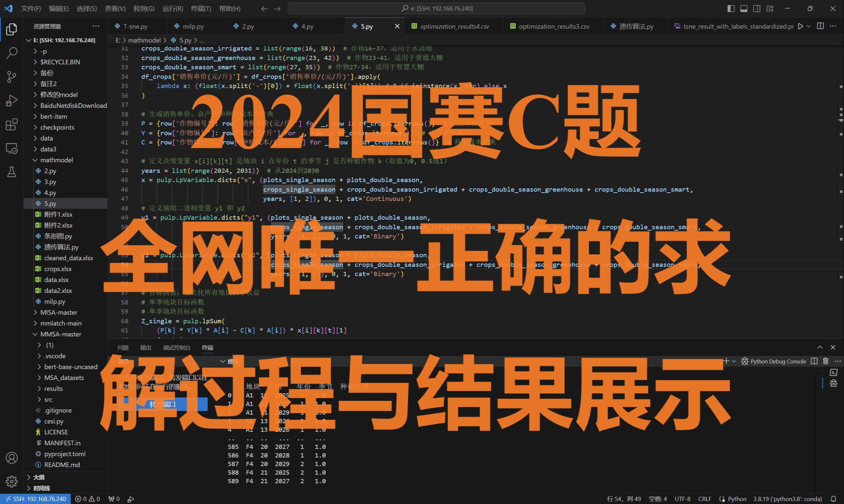Customize layout icon in title bar
Screen dimensions: 844x504
(x=770, y=9)
